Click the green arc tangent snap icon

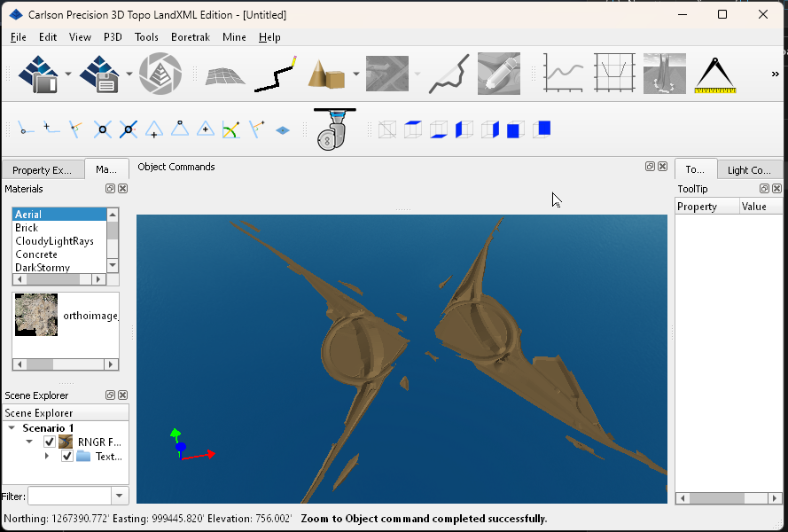[231, 129]
